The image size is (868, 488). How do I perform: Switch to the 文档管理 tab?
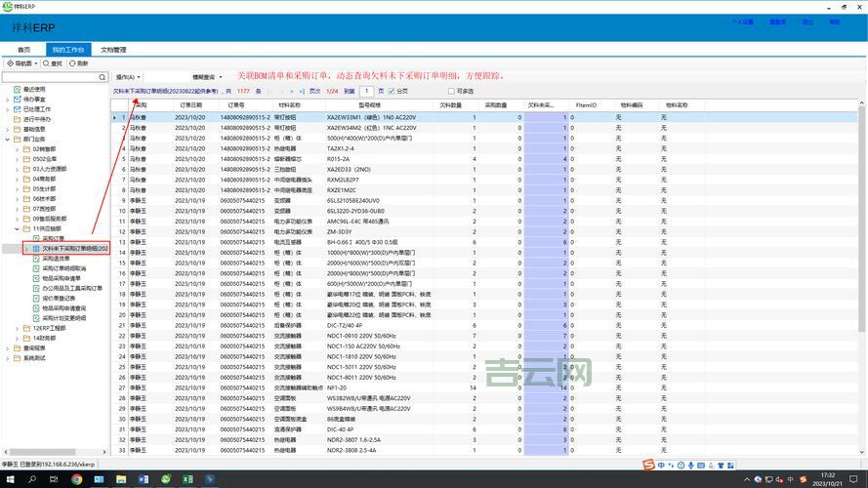pyautogui.click(x=114, y=49)
